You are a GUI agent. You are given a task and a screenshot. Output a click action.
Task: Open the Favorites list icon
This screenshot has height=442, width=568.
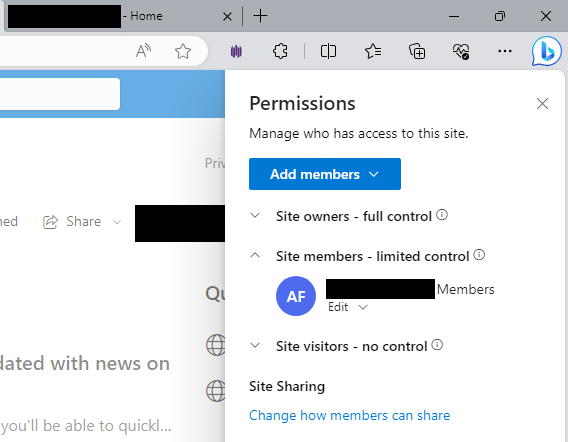point(373,51)
